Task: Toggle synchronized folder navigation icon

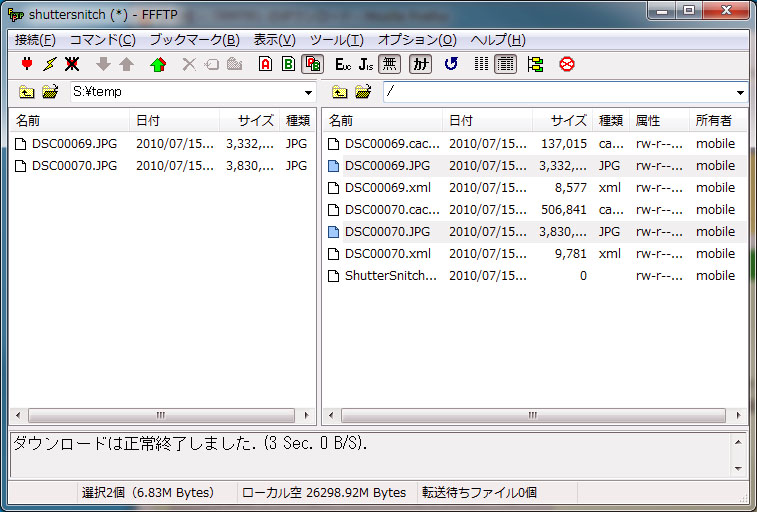Action: pos(535,64)
